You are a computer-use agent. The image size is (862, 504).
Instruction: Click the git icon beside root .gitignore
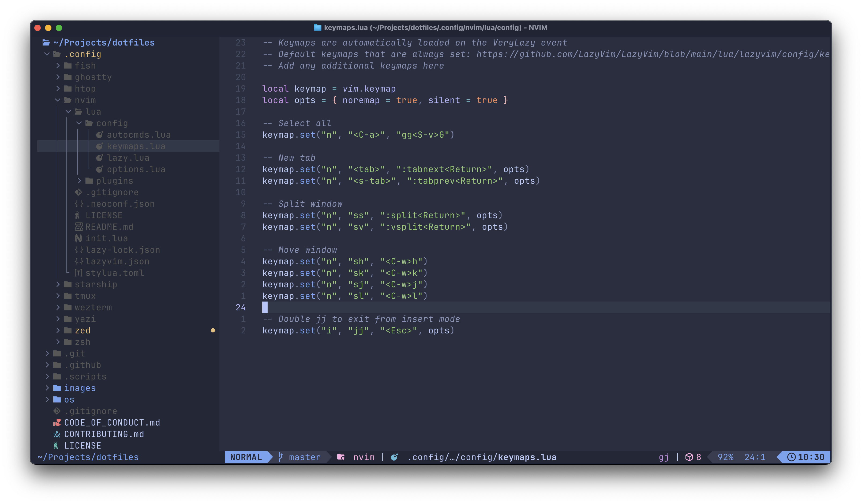pos(57,411)
